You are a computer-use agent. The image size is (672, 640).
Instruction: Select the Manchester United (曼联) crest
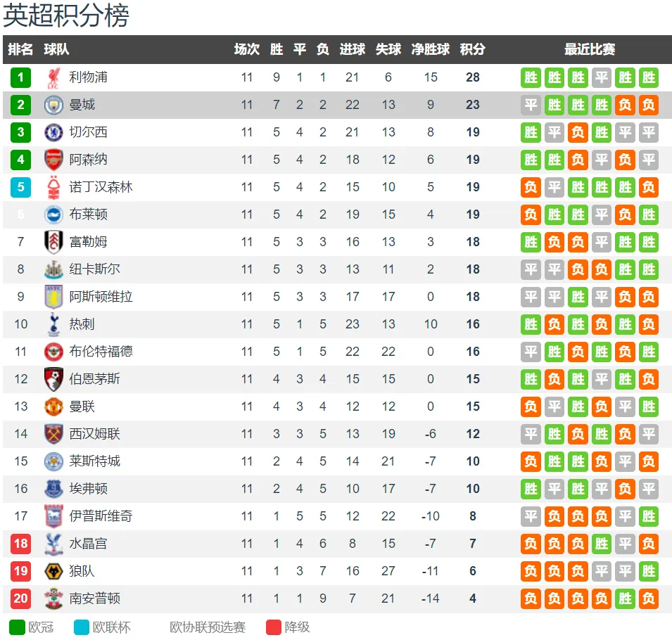(53, 407)
